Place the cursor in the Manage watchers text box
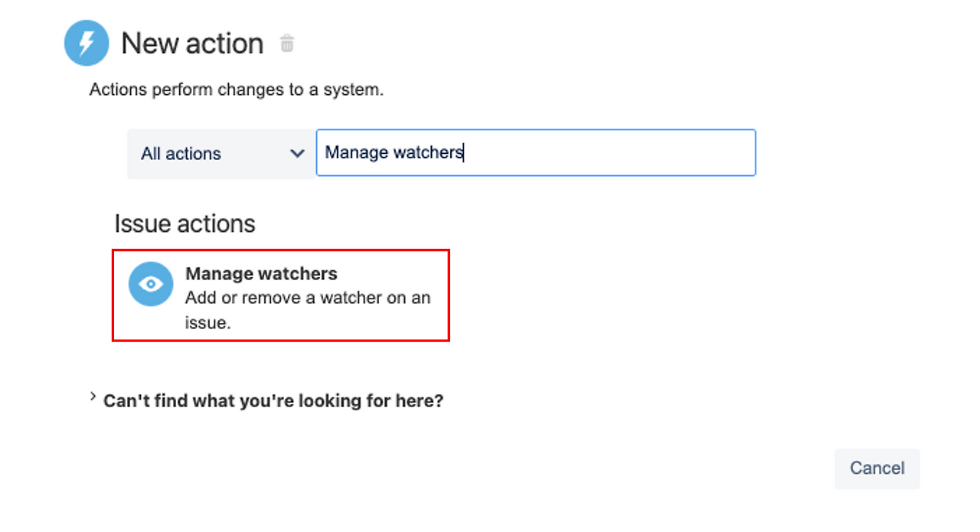This screenshot has width=980, height=532. tap(536, 153)
